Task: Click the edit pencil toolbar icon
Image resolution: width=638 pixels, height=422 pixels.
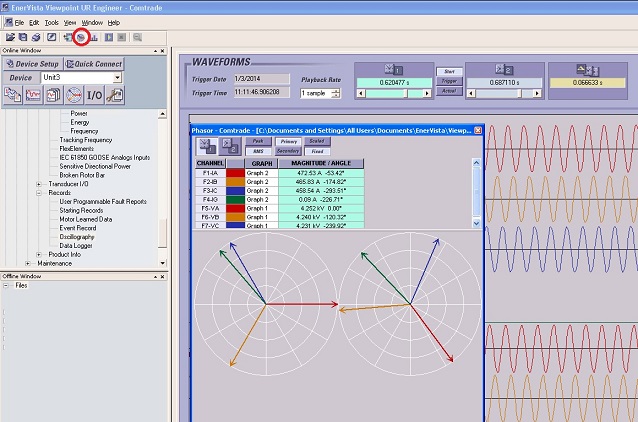Action: point(51,37)
